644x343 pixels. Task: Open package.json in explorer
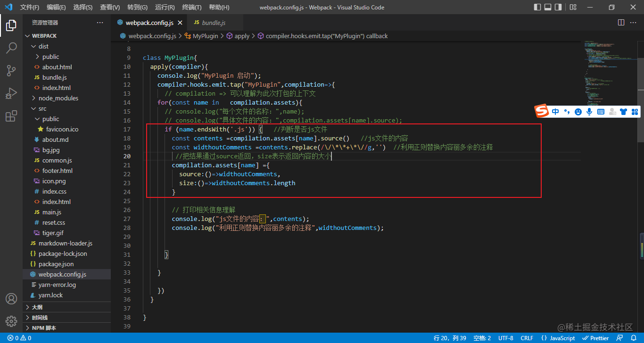pos(56,264)
